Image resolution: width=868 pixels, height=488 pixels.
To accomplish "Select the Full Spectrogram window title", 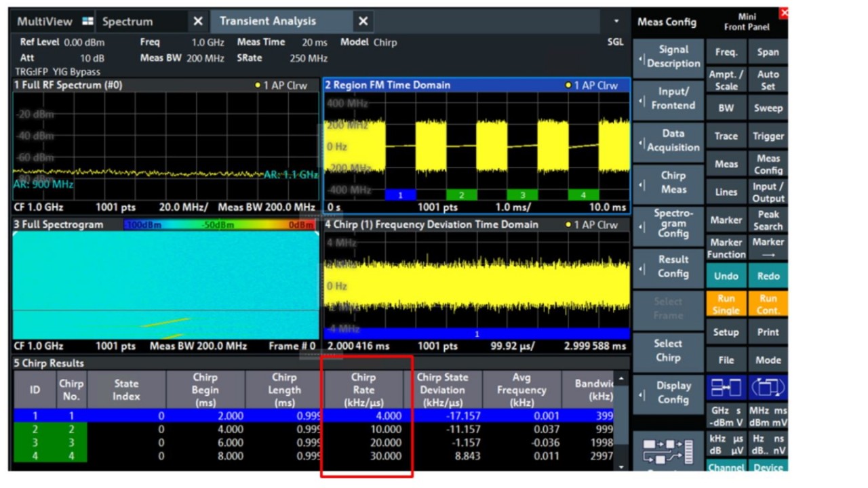I will (x=58, y=224).
